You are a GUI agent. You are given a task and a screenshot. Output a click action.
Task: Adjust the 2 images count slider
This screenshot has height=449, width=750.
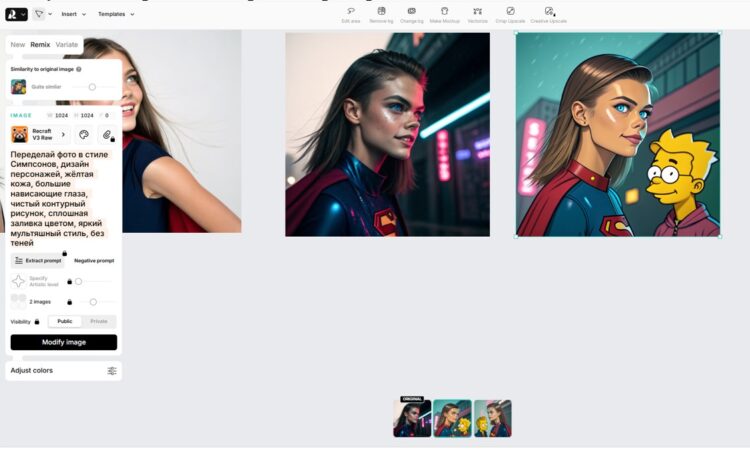point(93,302)
